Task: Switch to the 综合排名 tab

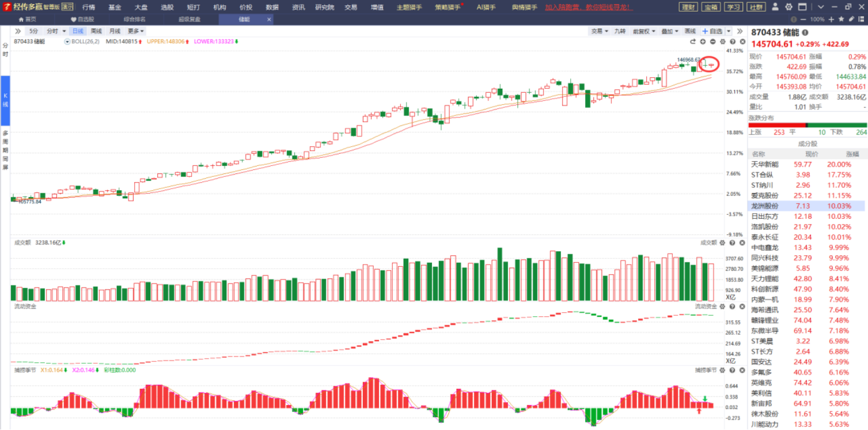Action: click(135, 19)
